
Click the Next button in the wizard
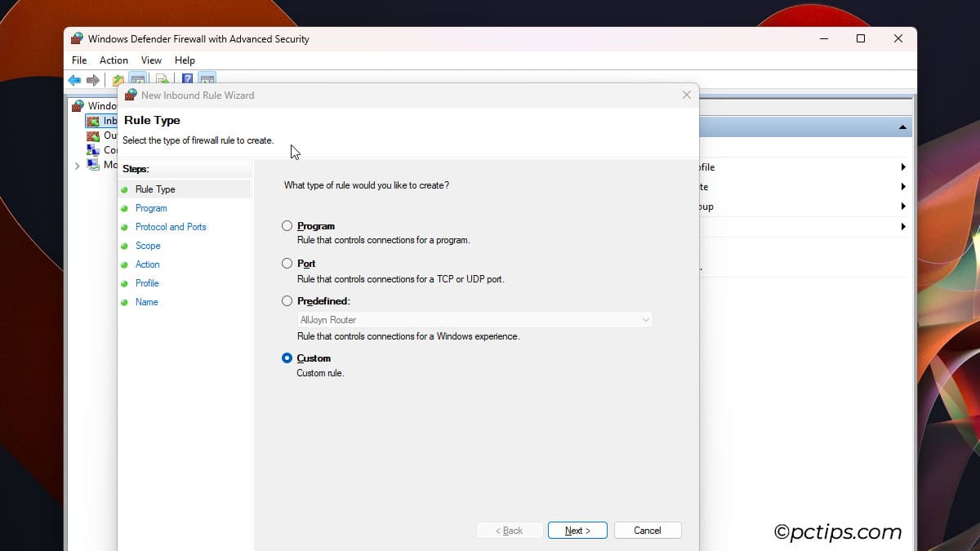[x=577, y=530]
